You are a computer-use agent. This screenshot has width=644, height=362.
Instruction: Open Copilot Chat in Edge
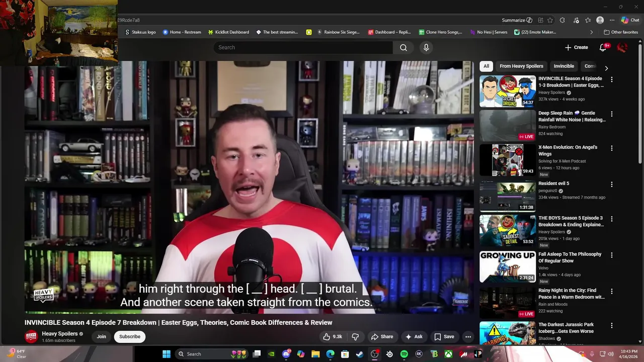pos(630,20)
